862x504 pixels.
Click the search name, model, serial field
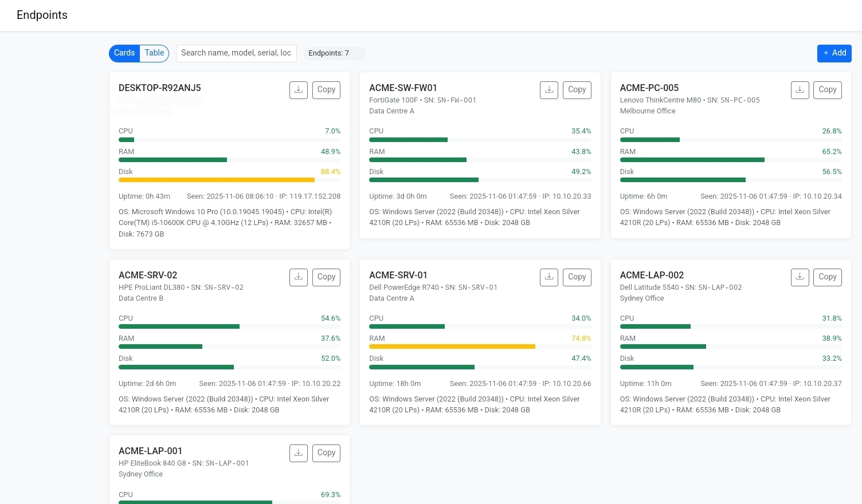click(x=236, y=53)
